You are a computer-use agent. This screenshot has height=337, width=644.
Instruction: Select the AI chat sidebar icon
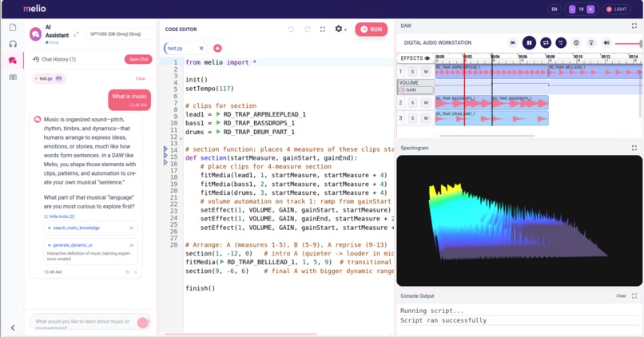tap(13, 61)
